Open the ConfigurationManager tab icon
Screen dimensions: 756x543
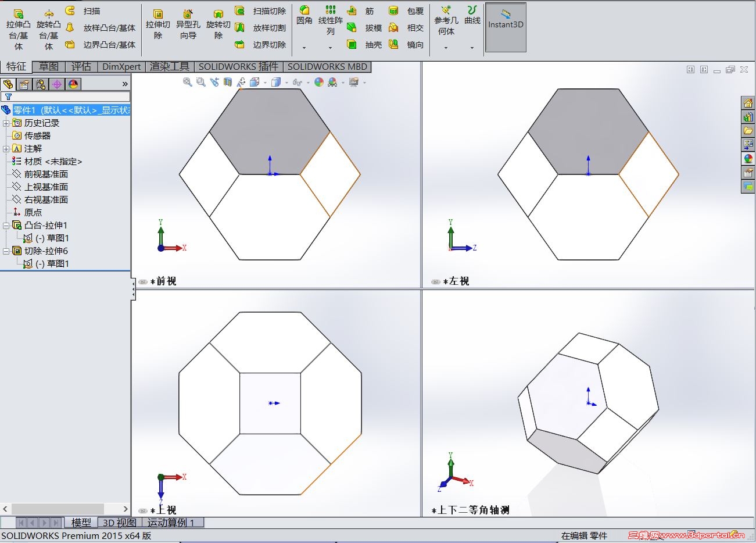[x=41, y=84]
